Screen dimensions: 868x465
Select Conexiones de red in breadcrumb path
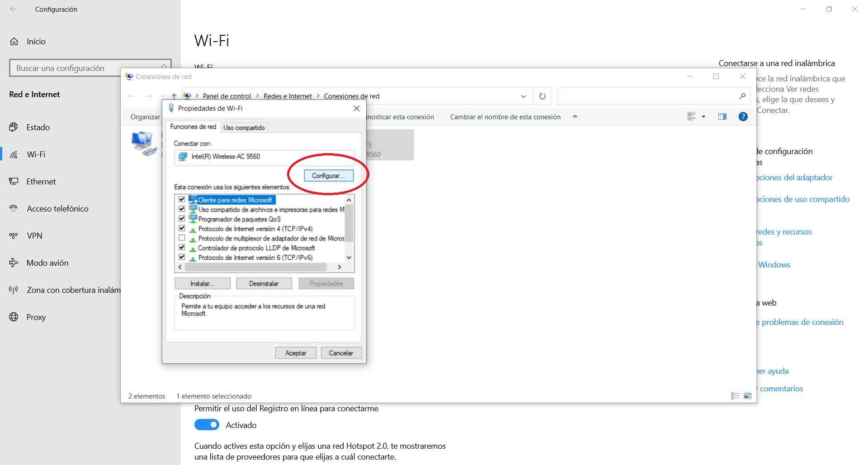[352, 96]
